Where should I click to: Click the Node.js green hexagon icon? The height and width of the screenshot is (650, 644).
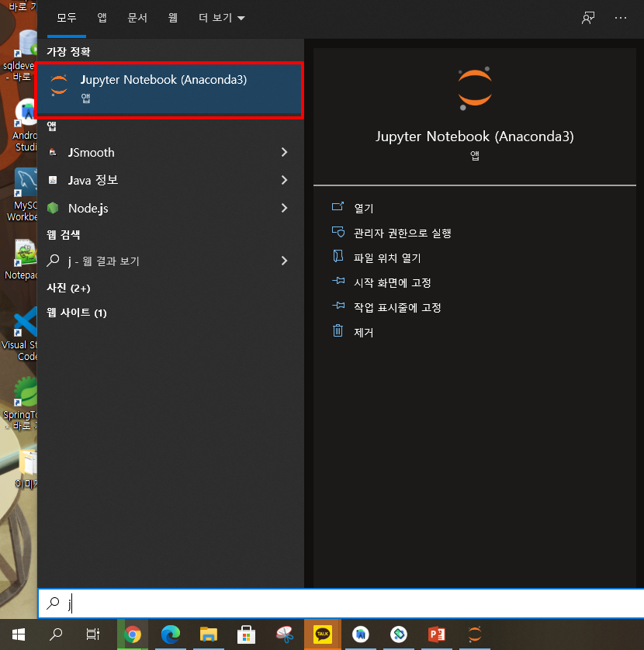(x=53, y=208)
